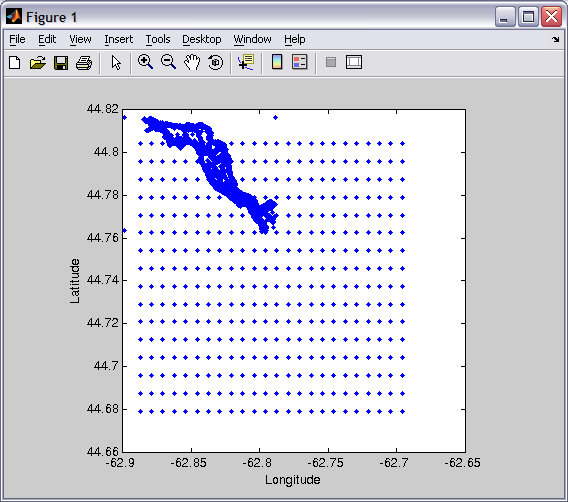This screenshot has height=502, width=568.
Task: Print the figure using the printer icon
Action: (x=84, y=63)
